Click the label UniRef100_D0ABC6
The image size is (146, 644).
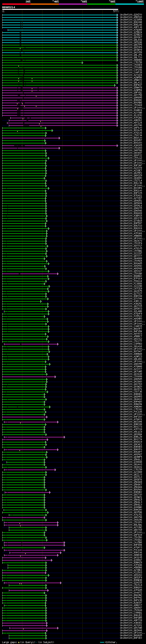pos(131,110)
